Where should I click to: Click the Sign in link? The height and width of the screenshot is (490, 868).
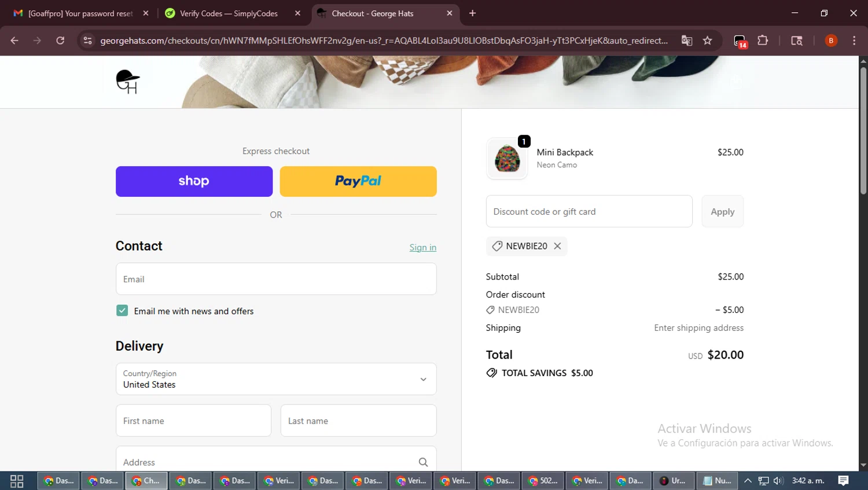423,247
